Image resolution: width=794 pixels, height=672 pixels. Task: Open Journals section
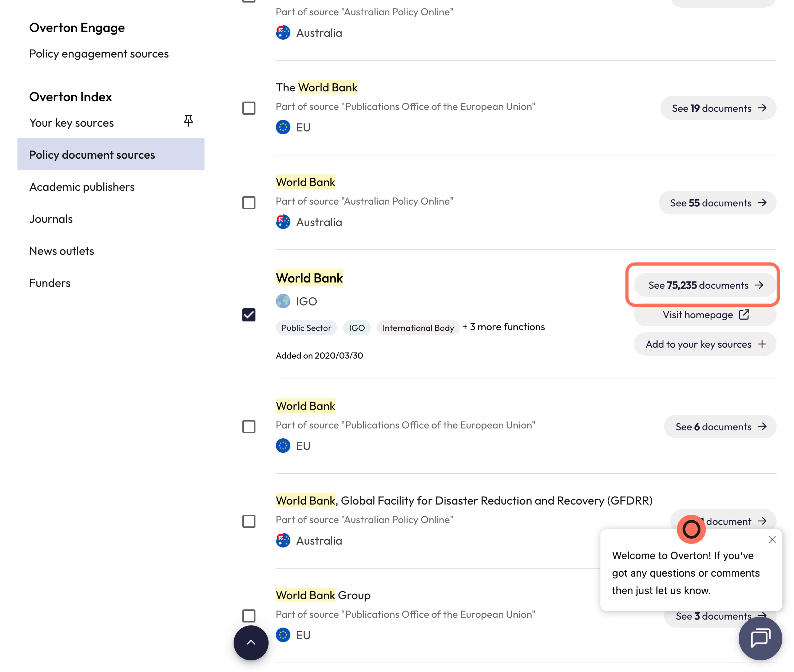(51, 219)
